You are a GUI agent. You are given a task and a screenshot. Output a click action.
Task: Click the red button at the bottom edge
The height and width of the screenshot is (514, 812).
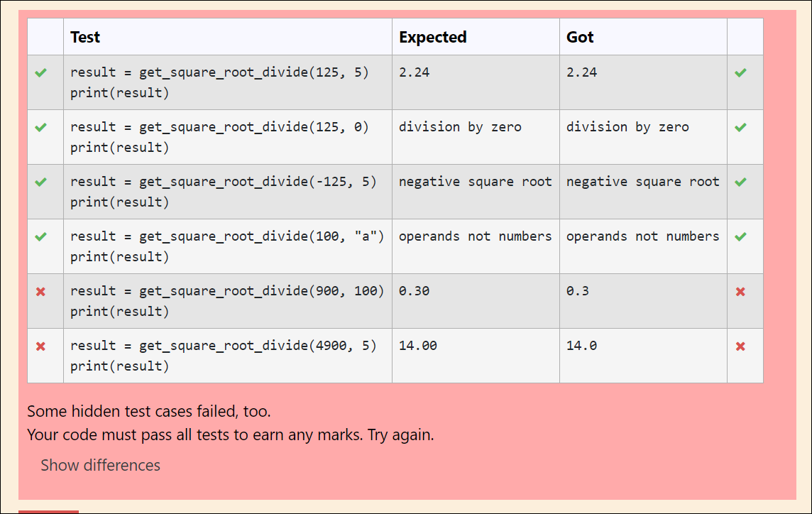pyautogui.click(x=48, y=512)
